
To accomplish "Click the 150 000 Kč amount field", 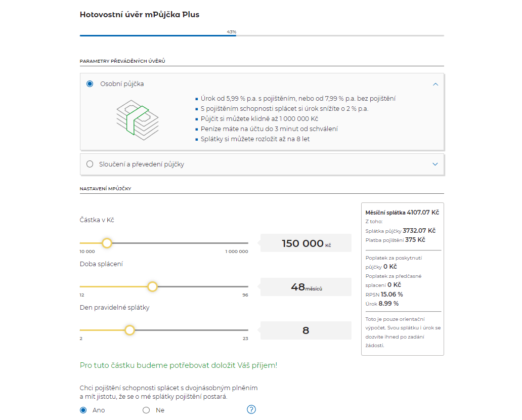I will pyautogui.click(x=306, y=243).
